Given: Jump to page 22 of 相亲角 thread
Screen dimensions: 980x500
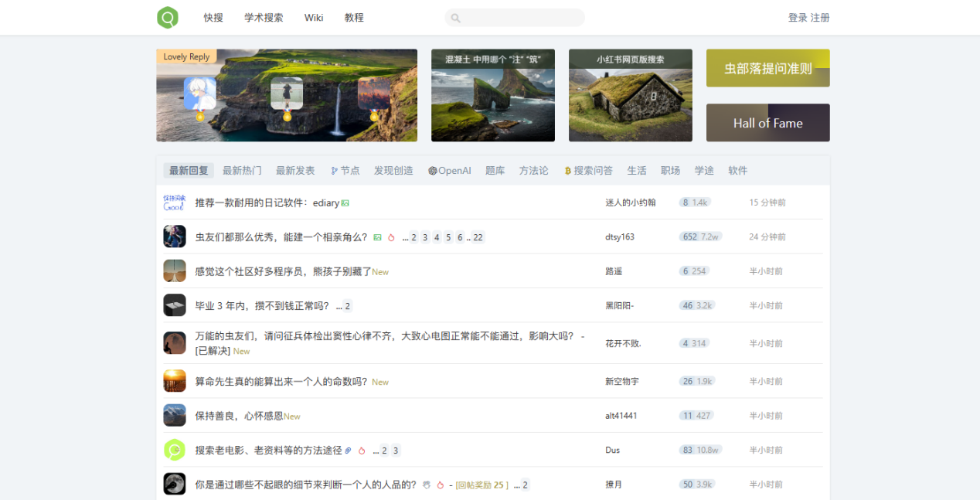Looking at the screenshot, I should click(478, 237).
